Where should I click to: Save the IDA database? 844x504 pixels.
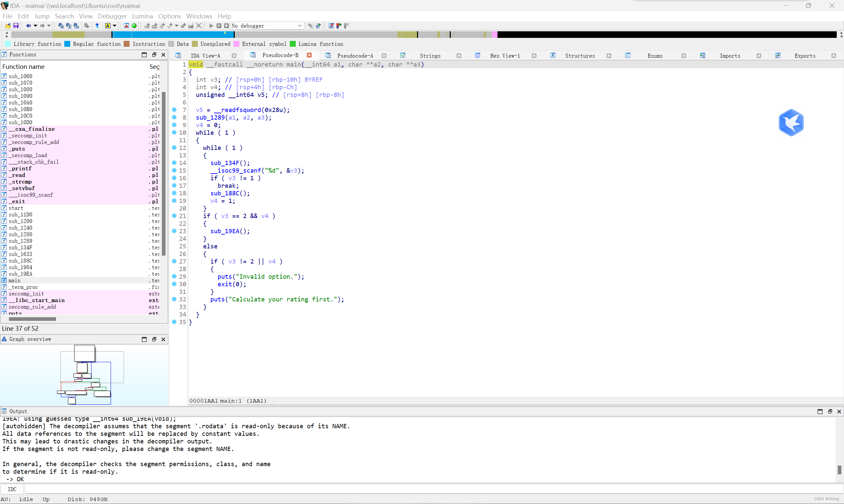pyautogui.click(x=15, y=25)
